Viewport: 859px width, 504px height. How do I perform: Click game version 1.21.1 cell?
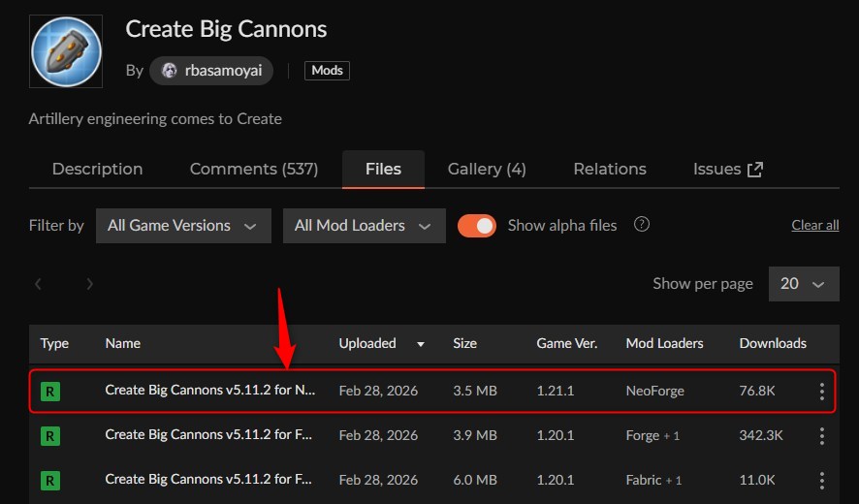tap(556, 392)
